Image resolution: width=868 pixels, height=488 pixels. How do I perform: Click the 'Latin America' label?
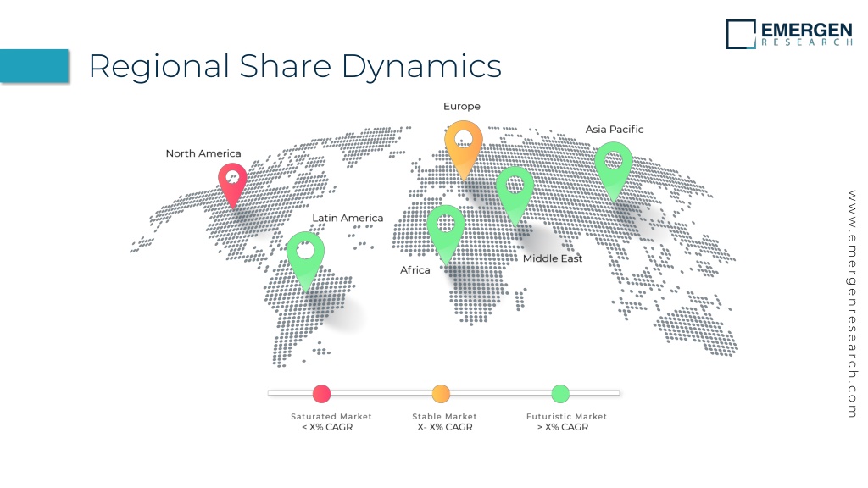[348, 218]
